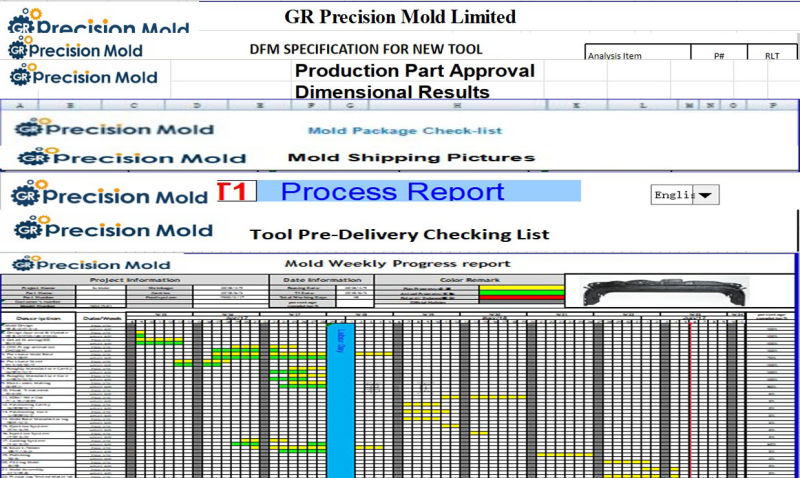Click the red Color Remark swatch
This screenshot has width=800, height=478.
point(521,297)
